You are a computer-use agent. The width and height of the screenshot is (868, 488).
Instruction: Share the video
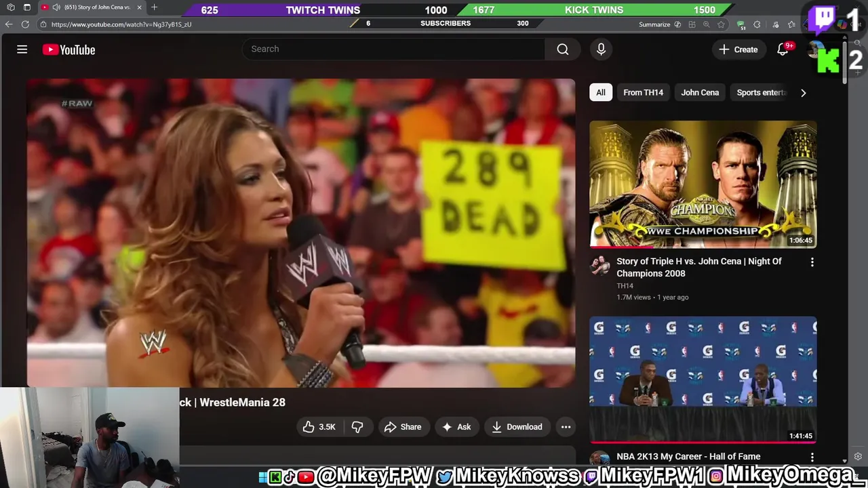[403, 426]
